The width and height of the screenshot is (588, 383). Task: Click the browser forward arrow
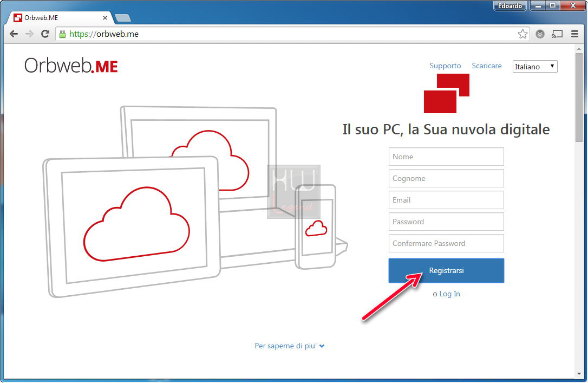[x=29, y=34]
